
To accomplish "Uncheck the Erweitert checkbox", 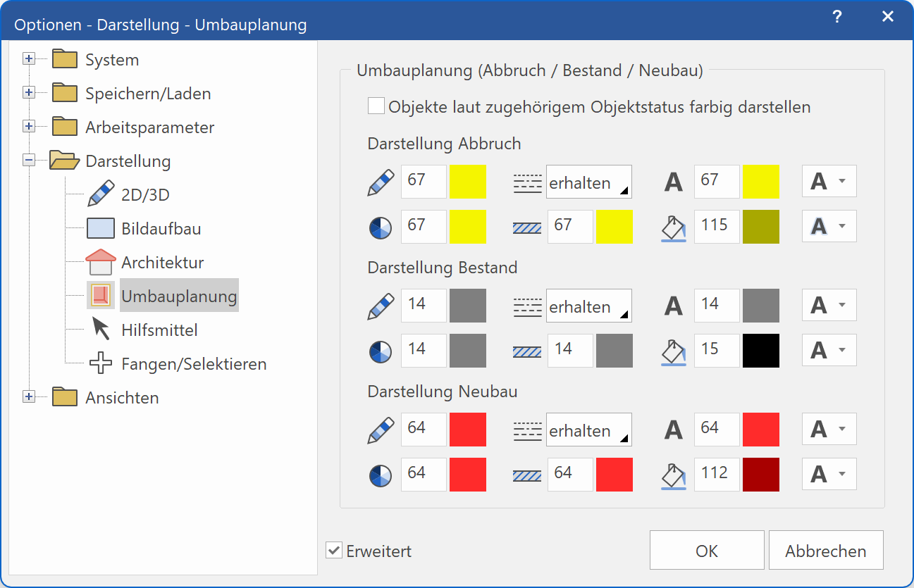I will (333, 551).
